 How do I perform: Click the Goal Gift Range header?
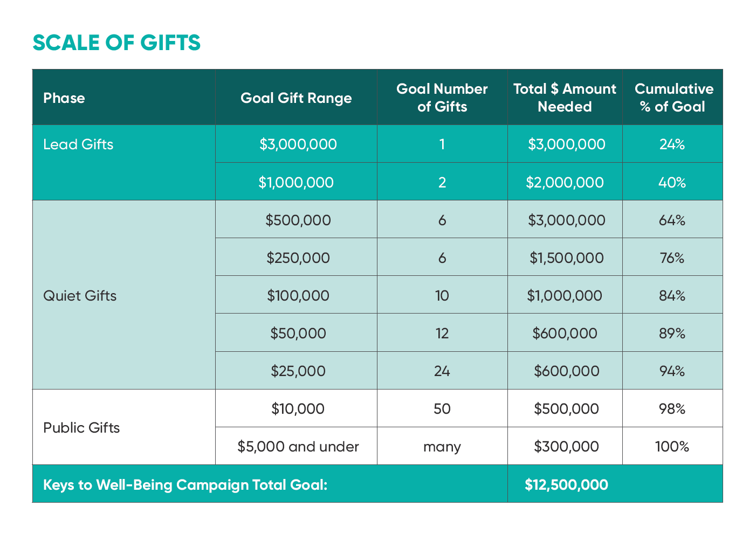296,98
